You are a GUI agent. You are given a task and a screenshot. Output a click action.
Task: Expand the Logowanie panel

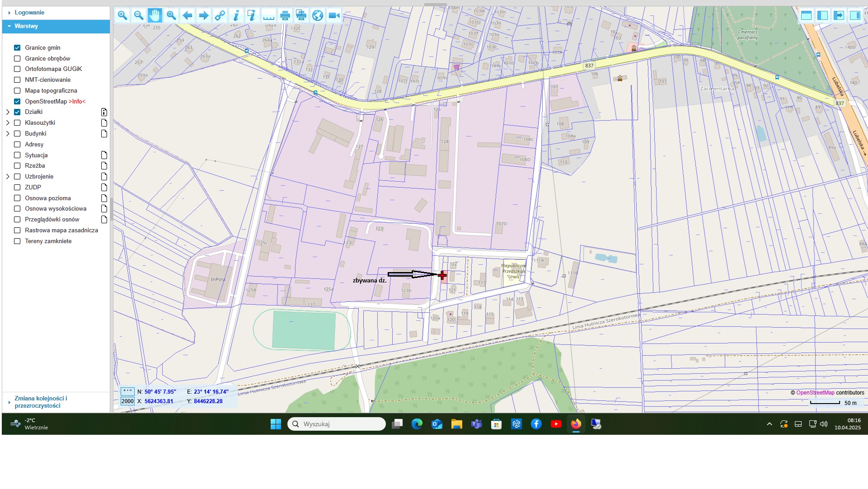(x=29, y=13)
